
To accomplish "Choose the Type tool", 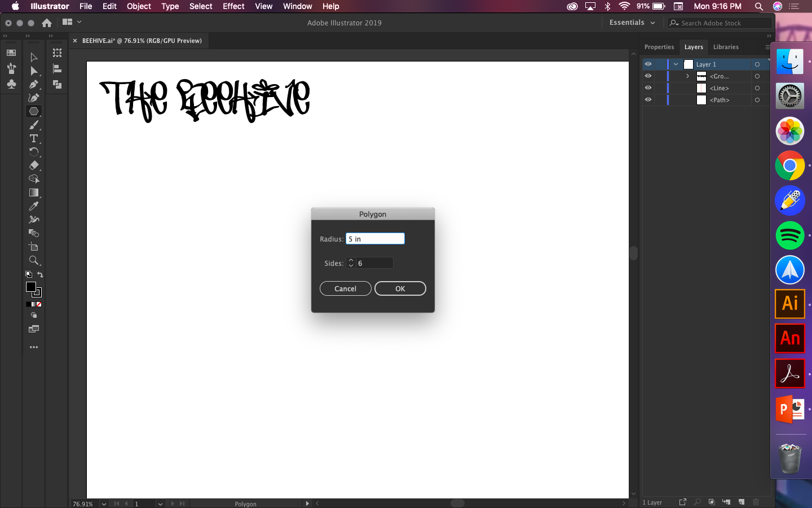I will (34, 138).
